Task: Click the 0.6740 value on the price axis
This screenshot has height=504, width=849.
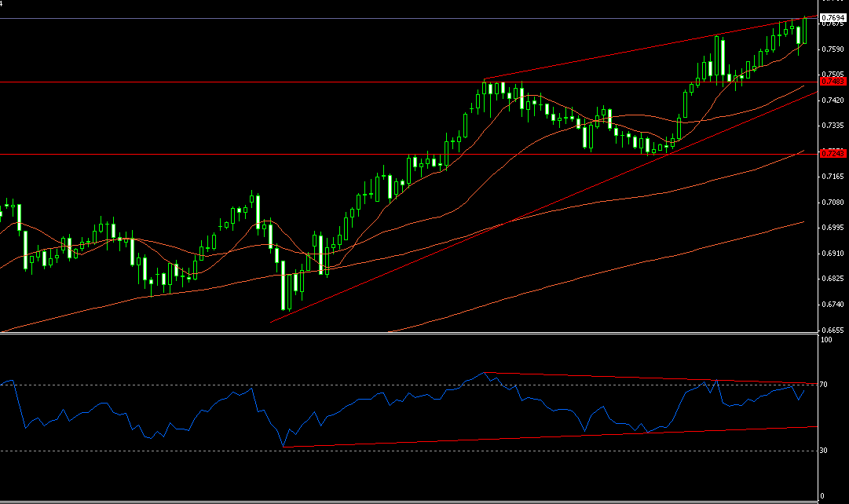Action: [x=833, y=305]
